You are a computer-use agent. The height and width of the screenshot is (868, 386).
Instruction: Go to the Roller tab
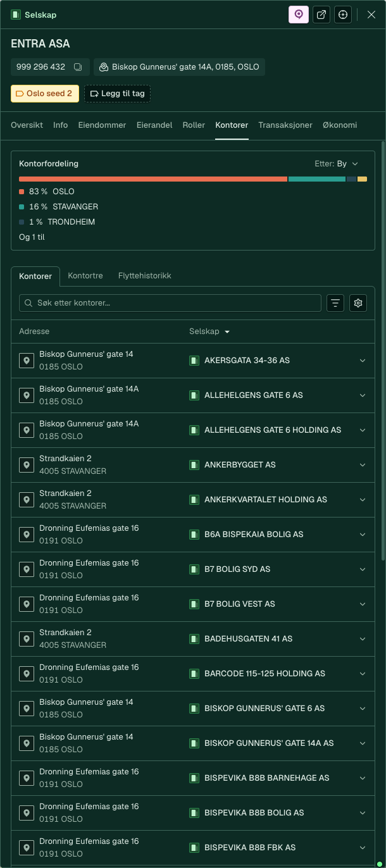[x=194, y=125]
